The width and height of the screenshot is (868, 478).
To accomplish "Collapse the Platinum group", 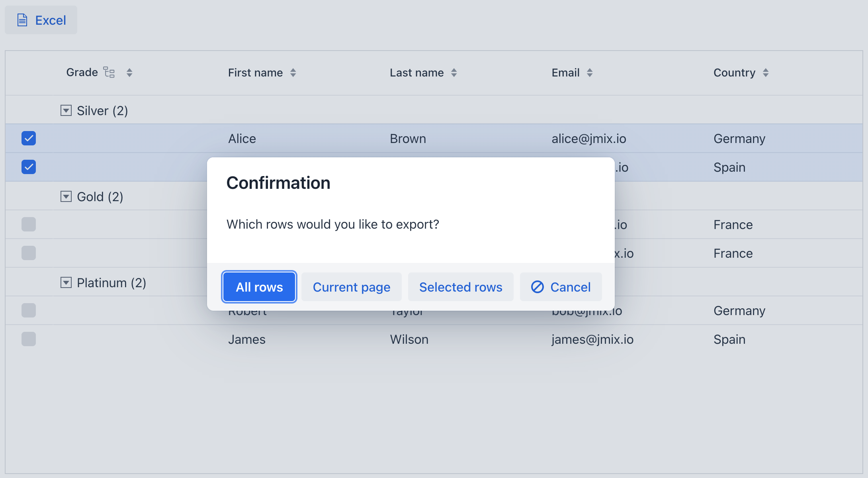I will [66, 283].
